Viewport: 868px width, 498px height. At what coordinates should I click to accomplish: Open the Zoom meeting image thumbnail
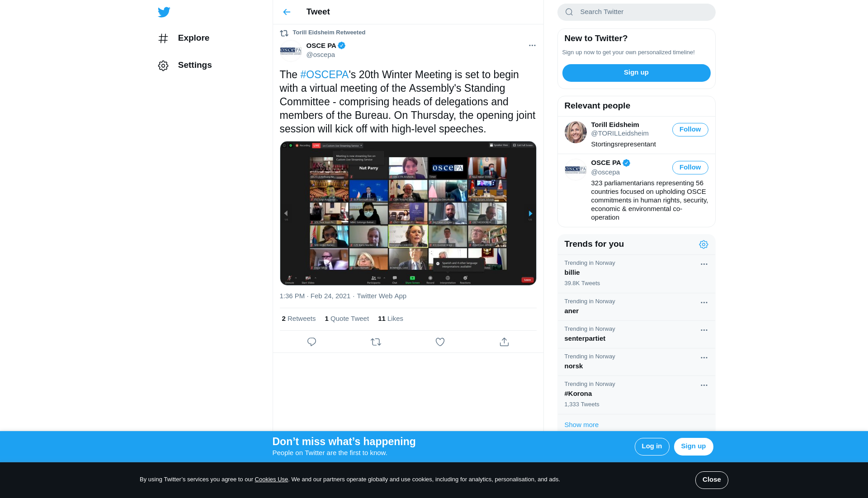tap(408, 213)
